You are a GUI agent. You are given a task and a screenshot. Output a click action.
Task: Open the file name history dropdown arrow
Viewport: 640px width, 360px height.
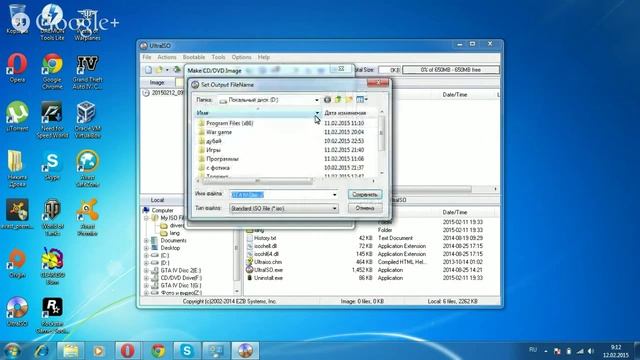pyautogui.click(x=335, y=195)
